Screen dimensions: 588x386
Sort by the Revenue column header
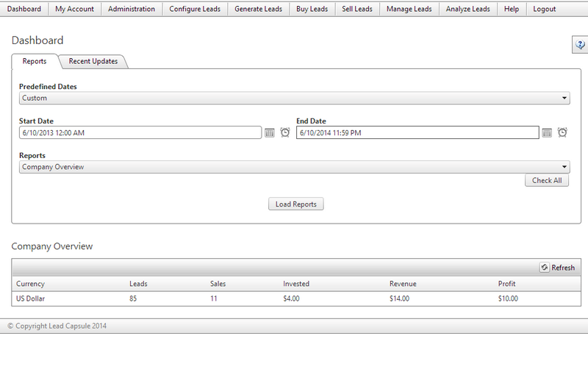pyautogui.click(x=403, y=284)
